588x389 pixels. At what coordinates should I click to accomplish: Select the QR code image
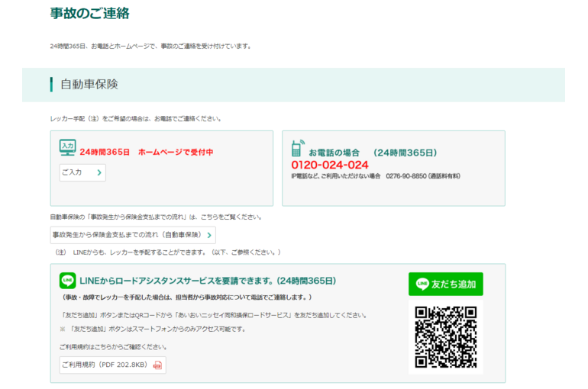pyautogui.click(x=445, y=336)
